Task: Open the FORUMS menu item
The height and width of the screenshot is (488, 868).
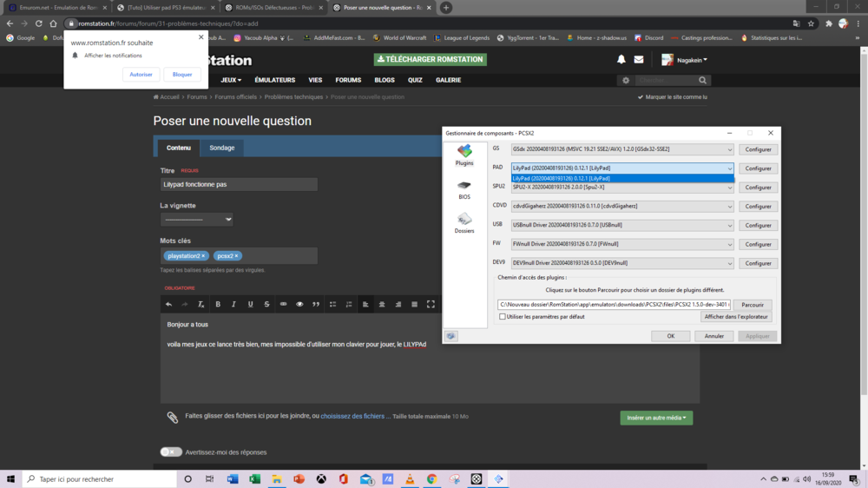Action: point(348,80)
